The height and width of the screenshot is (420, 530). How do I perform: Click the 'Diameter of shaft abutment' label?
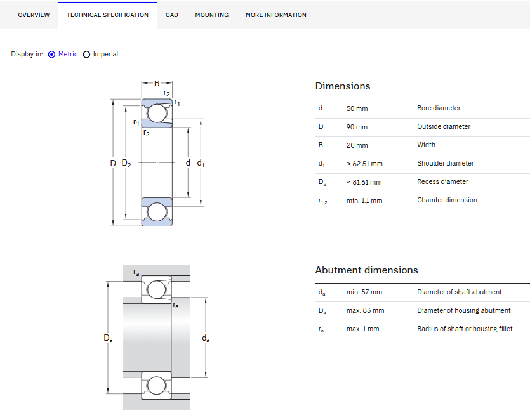(460, 292)
